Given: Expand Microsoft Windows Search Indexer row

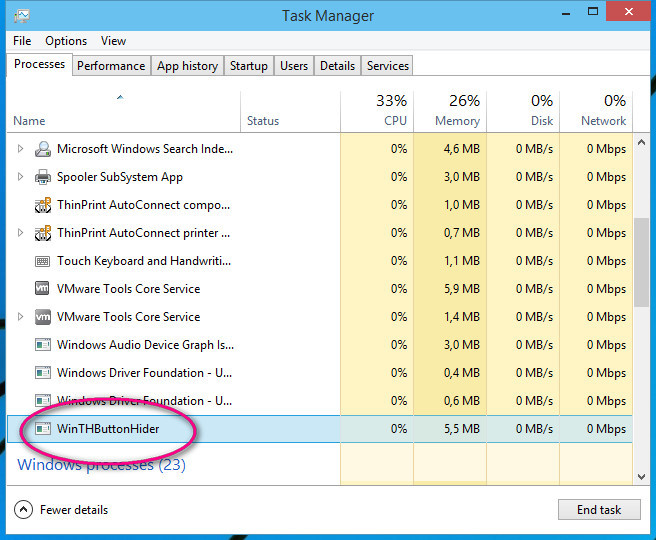Looking at the screenshot, I should [20, 148].
